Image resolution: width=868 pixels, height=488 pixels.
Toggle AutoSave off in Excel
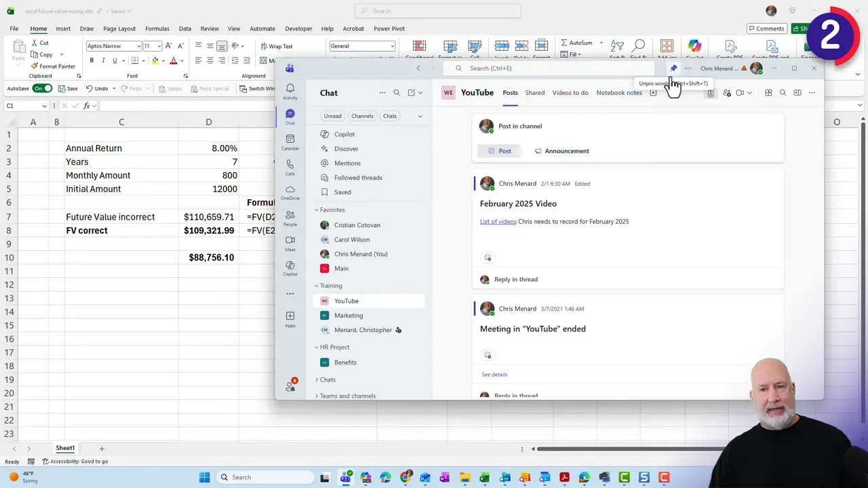point(42,88)
